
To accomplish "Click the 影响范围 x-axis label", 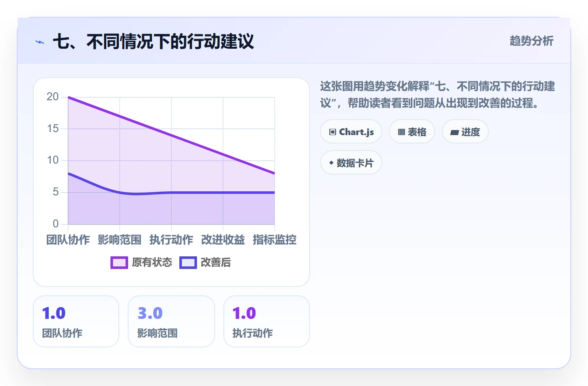I will coord(120,240).
